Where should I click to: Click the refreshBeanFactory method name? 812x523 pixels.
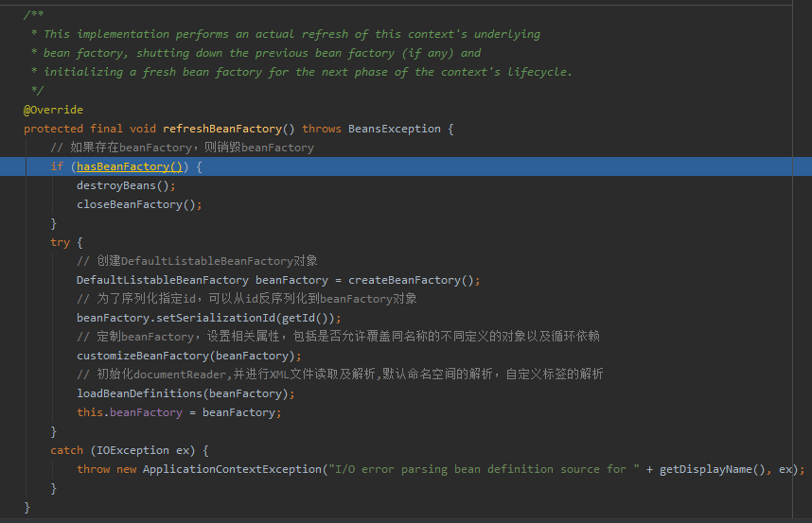[x=222, y=129]
